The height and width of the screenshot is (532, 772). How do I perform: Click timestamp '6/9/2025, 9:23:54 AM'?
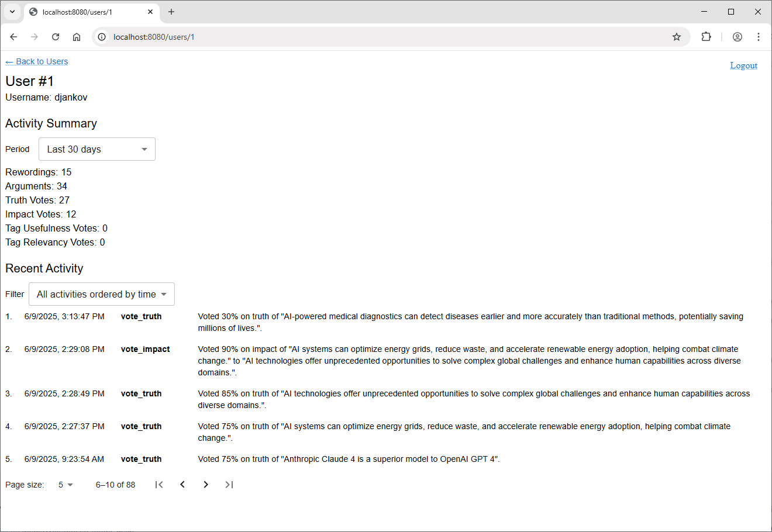pos(64,459)
